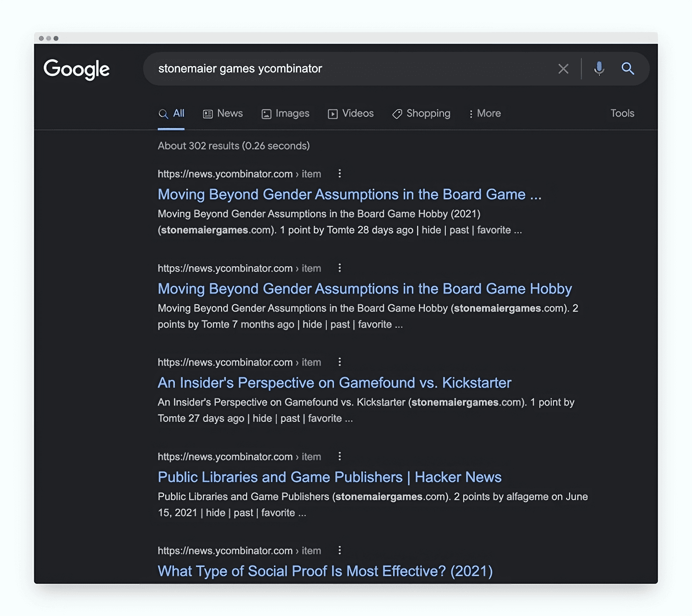This screenshot has width=692, height=616.
Task: Open three-dot menu for first Gender Assumptions result
Action: coord(340,173)
